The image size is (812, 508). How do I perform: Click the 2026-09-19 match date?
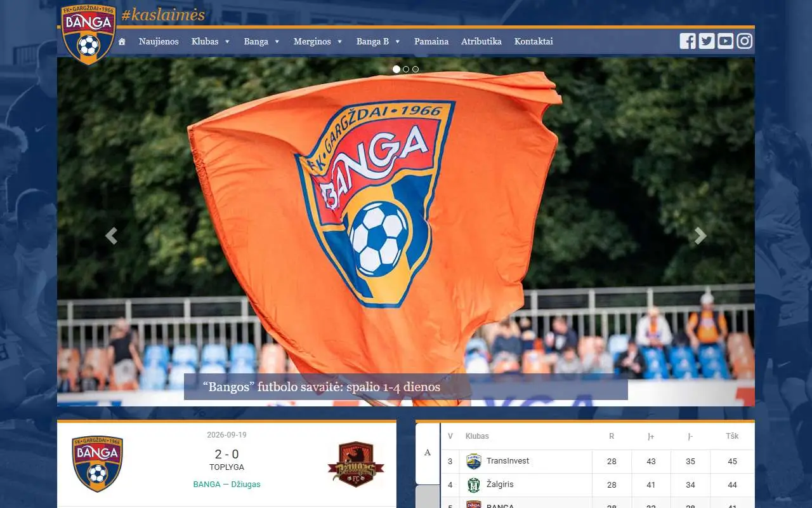[x=226, y=435]
